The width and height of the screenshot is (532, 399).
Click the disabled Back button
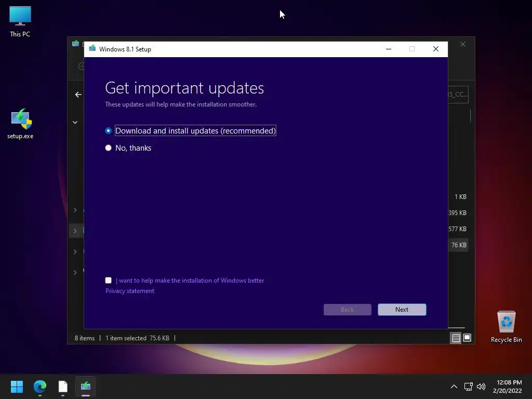[x=347, y=310]
